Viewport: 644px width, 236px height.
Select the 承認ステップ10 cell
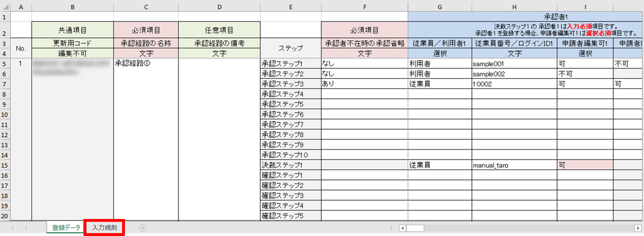291,155
